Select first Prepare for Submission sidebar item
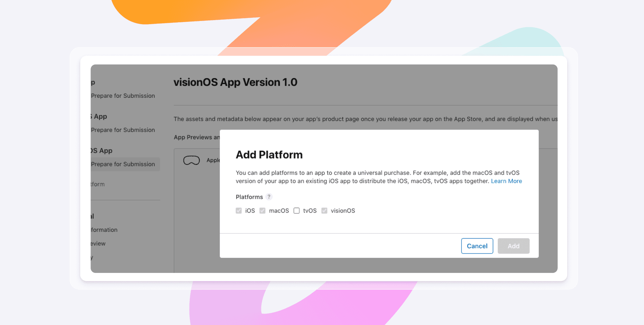 (123, 96)
